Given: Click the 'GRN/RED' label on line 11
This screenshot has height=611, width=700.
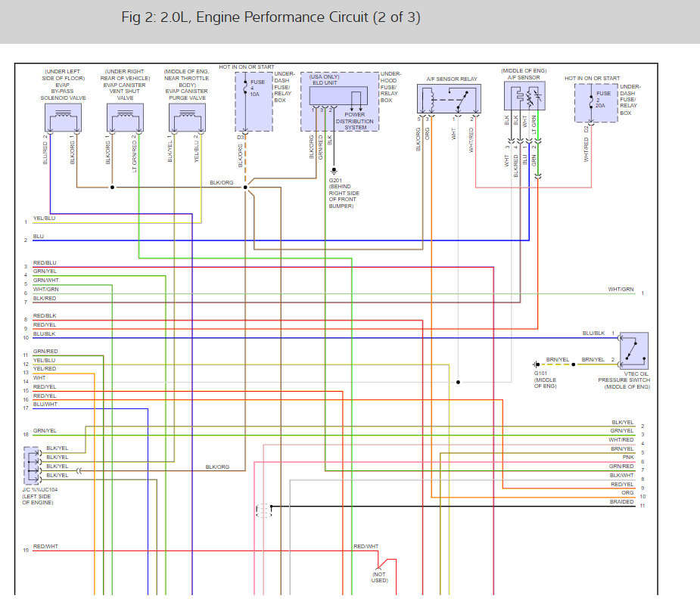Looking at the screenshot, I should (x=45, y=351).
